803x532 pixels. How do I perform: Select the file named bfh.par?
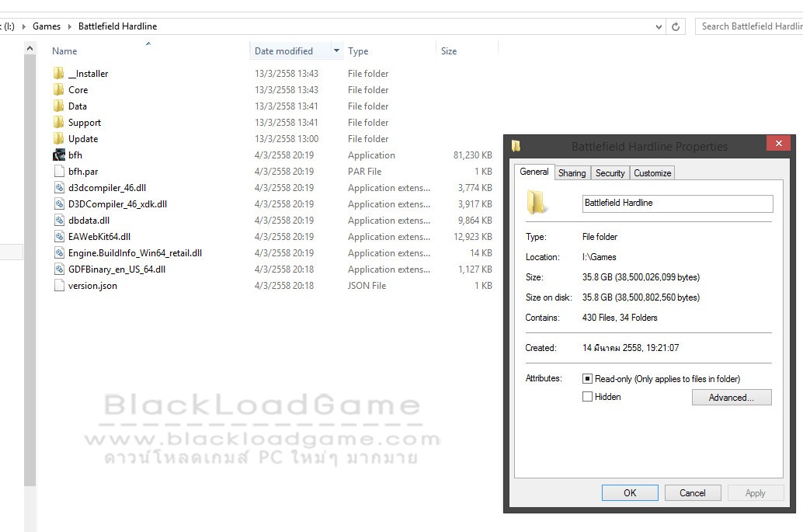coord(83,172)
